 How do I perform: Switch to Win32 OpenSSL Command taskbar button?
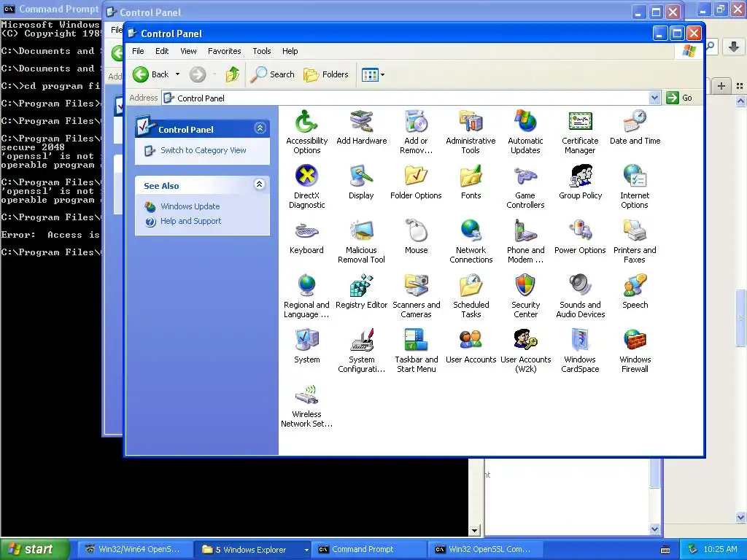(x=486, y=550)
